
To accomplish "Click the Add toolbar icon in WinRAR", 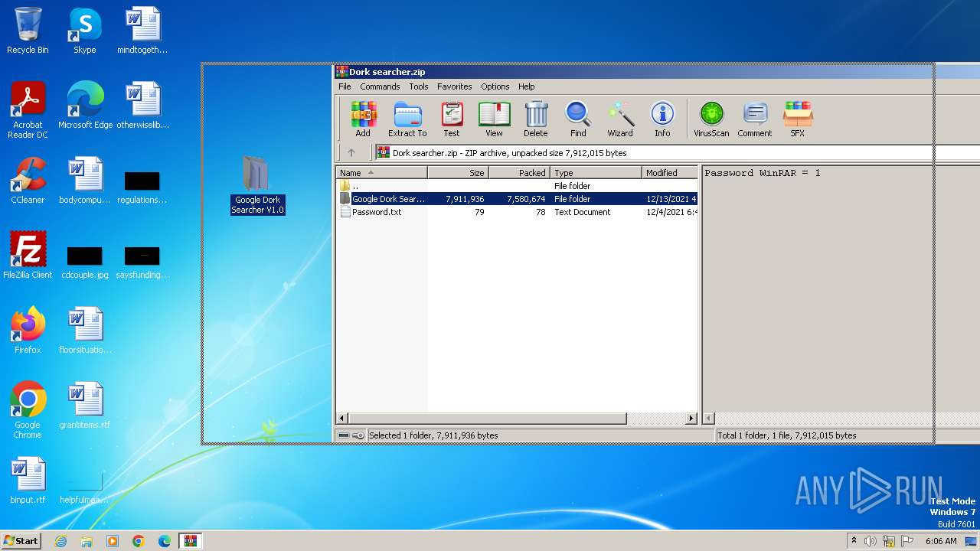I will tap(363, 119).
